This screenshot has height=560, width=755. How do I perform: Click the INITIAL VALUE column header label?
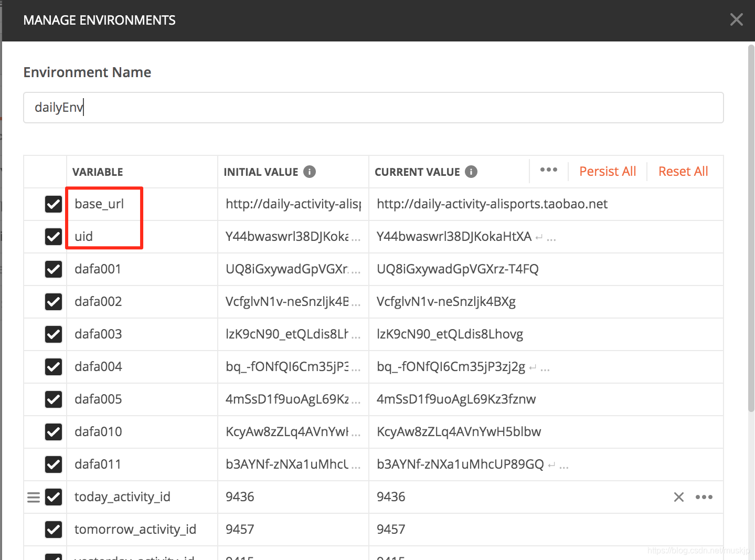[x=261, y=172]
